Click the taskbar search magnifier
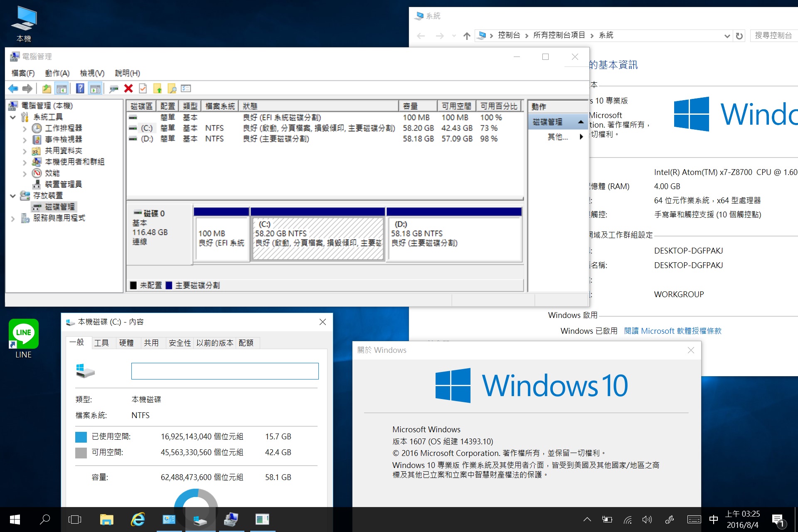This screenshot has width=798, height=532. 45,520
